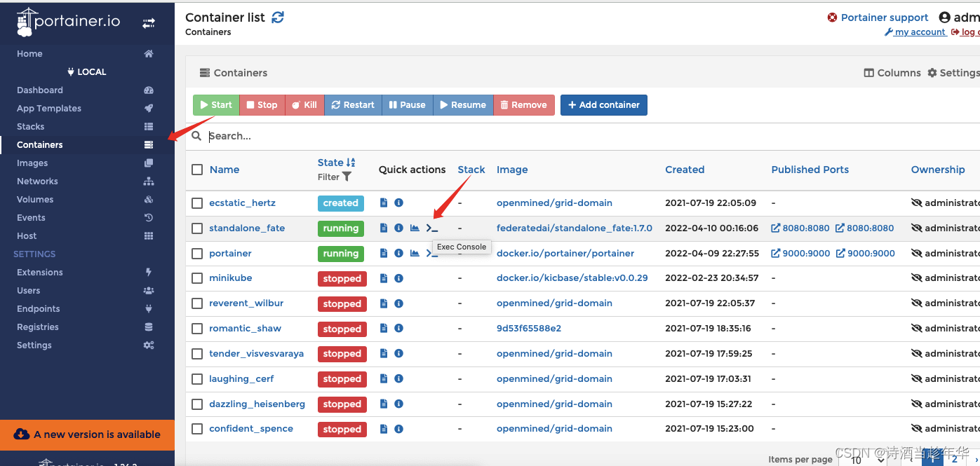The height and width of the screenshot is (466, 980).
Task: Click the State filter funnel icon
Action: tap(347, 177)
